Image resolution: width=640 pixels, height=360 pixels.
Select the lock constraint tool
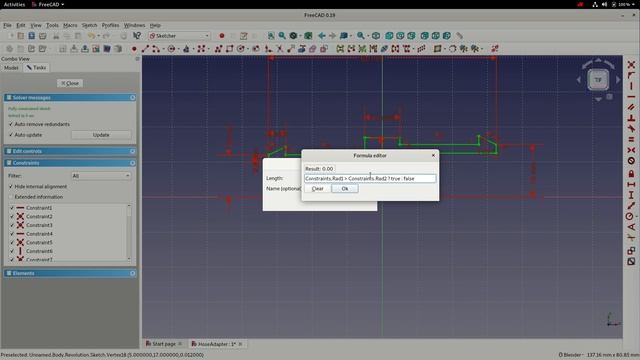631,173
